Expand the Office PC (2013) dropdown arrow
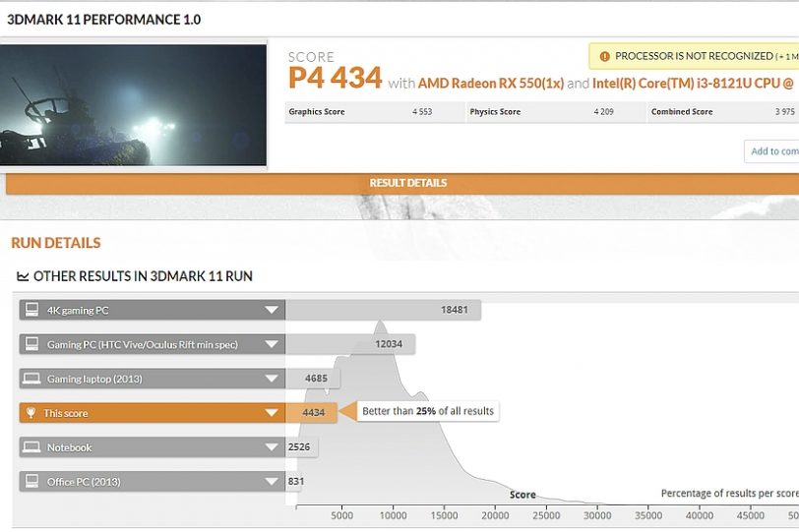Viewport: 799px width, 532px height. (272, 482)
